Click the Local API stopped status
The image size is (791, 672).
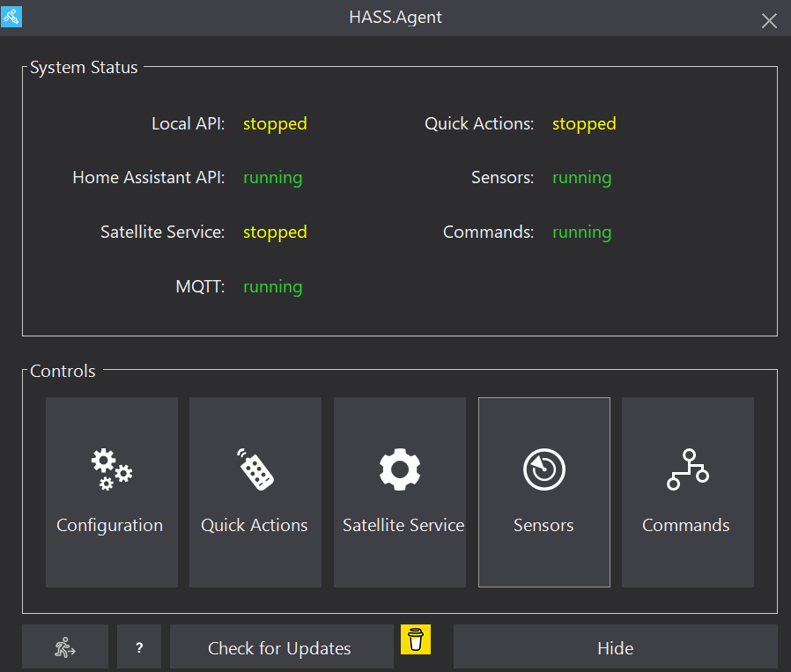[x=275, y=124]
